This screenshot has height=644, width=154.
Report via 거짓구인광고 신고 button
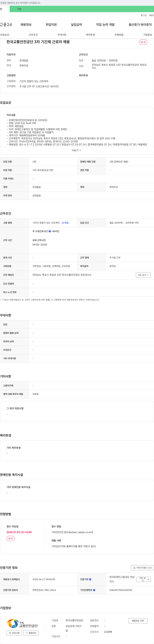click(x=142, y=568)
